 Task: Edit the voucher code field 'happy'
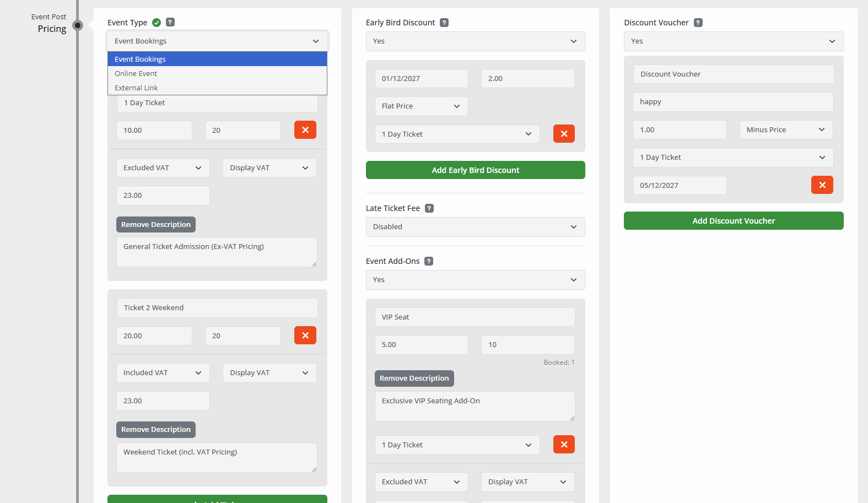[733, 102]
